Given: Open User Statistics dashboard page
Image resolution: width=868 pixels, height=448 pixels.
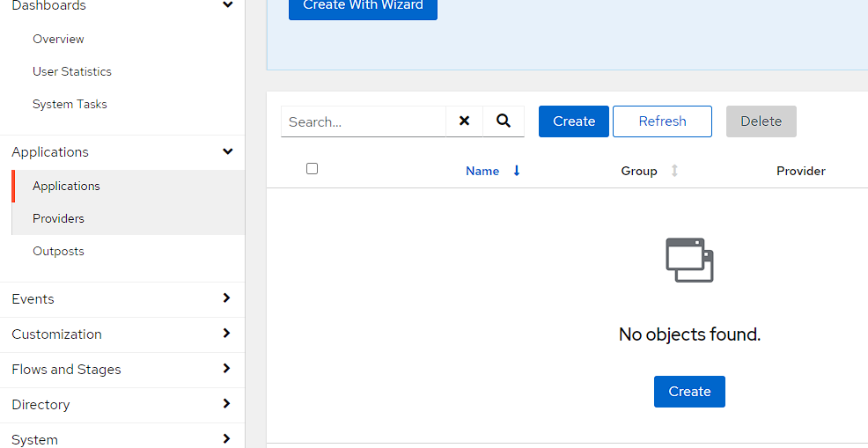Looking at the screenshot, I should click(x=72, y=71).
